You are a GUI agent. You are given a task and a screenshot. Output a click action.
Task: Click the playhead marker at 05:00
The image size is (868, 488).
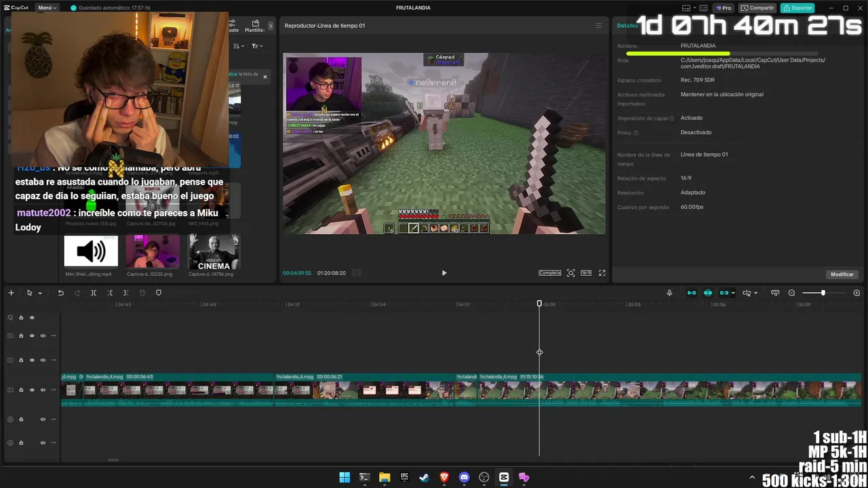[x=540, y=304]
